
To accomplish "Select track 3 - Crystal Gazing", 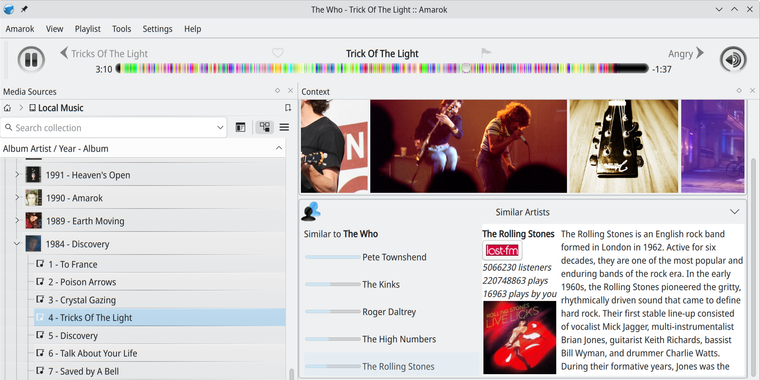I will pyautogui.click(x=159, y=300).
